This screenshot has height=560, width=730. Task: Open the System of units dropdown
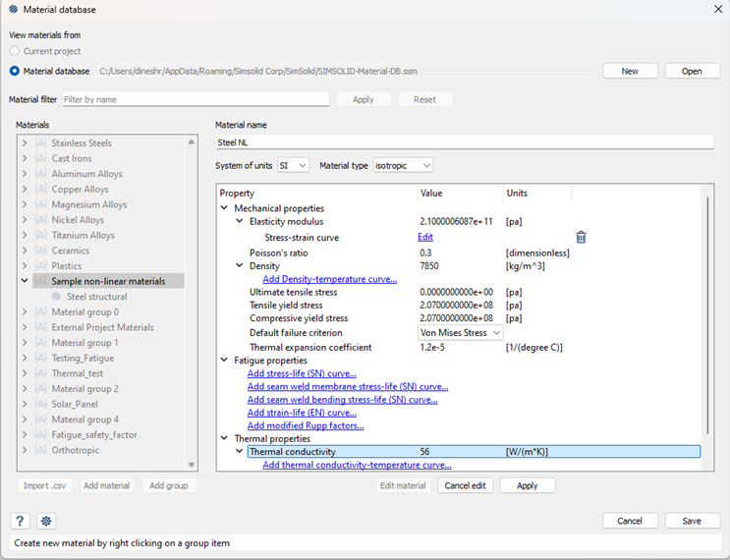pos(293,166)
